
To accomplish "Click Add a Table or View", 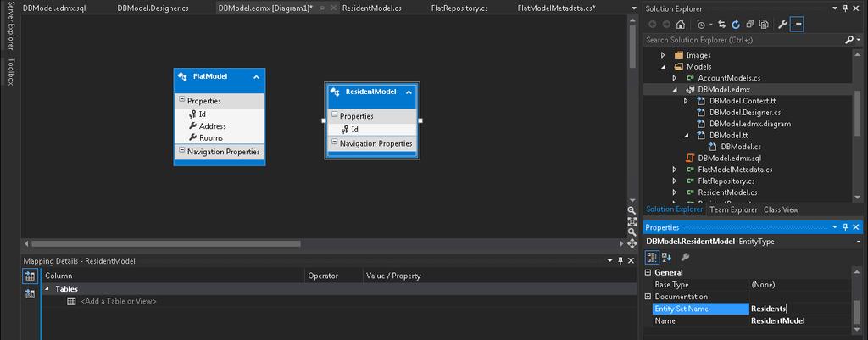I will click(119, 301).
